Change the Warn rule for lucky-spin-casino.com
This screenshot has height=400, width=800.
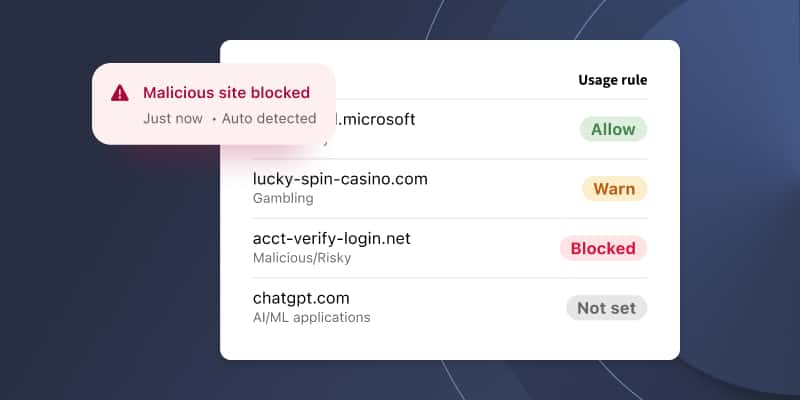tap(614, 189)
